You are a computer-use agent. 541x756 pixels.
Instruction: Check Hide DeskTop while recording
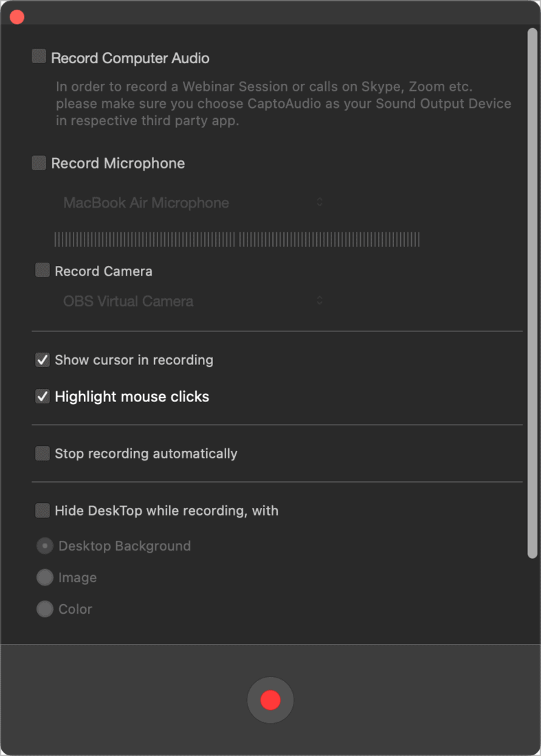click(x=42, y=511)
